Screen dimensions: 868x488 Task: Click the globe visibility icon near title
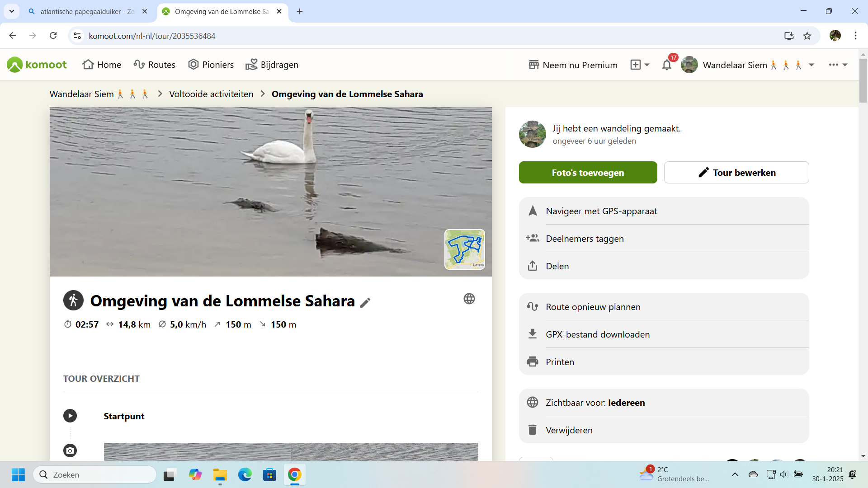tap(469, 299)
